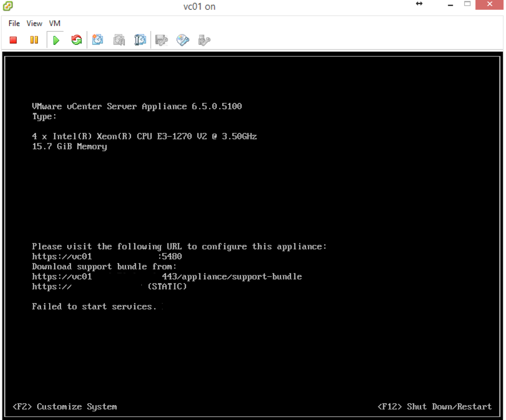The image size is (506, 420).
Task: Click the https://vc01 :5480 URL line
Action: tap(107, 257)
